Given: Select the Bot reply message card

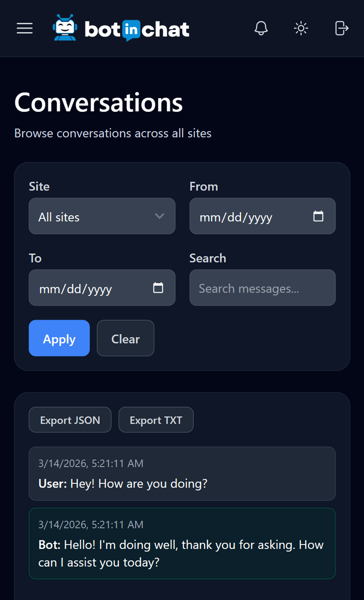Looking at the screenshot, I should [x=182, y=544].
